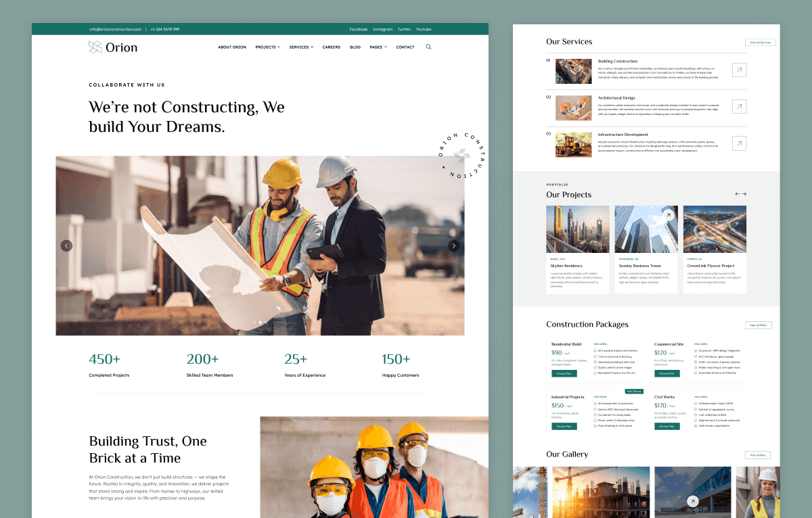
Task: Open the Skyline Residency project thumbnail
Action: pos(577,229)
